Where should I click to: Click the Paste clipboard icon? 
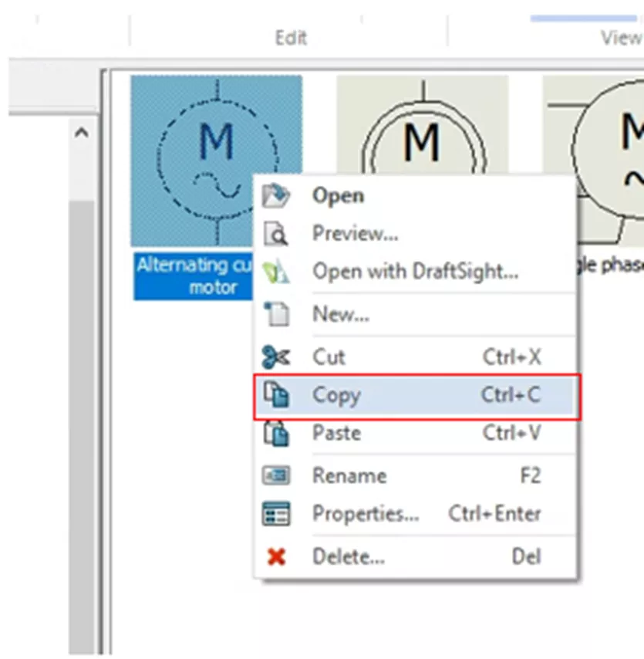pyautogui.click(x=275, y=433)
